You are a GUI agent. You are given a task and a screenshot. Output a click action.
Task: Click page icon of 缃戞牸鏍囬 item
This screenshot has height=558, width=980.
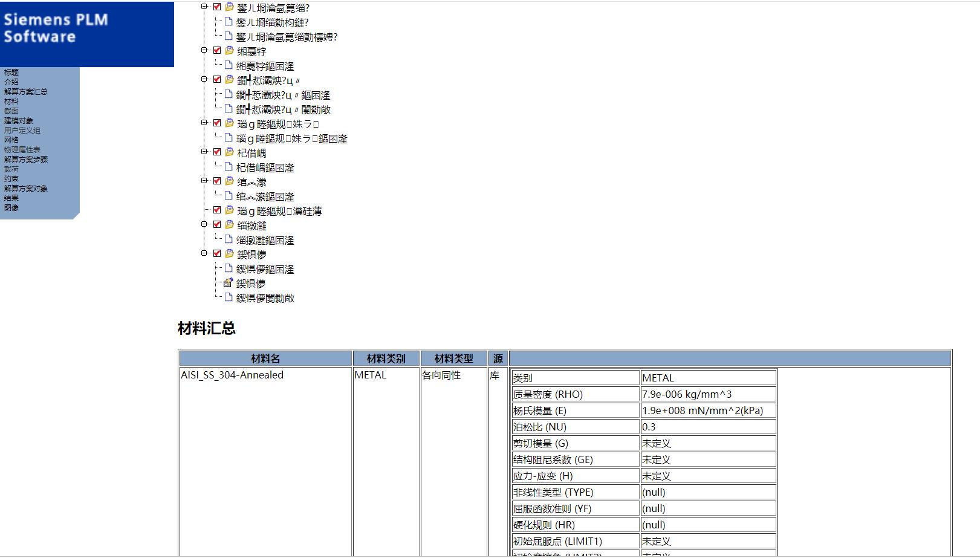(x=229, y=65)
